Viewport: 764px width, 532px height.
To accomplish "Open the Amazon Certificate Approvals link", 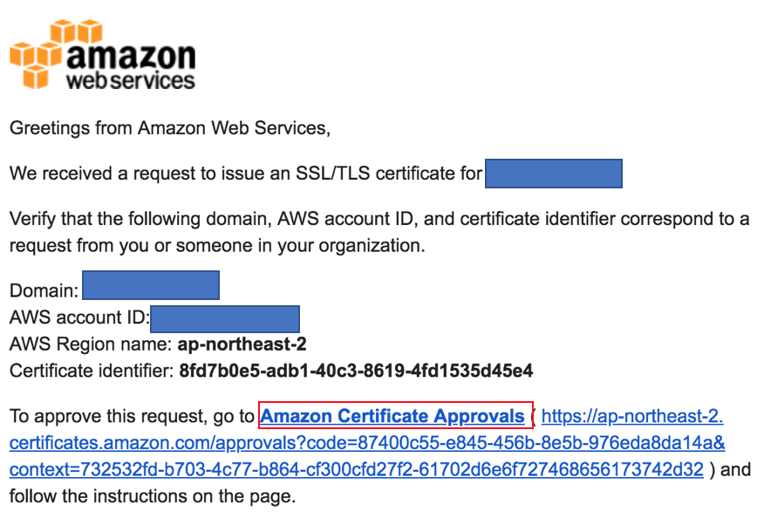I will [392, 416].
